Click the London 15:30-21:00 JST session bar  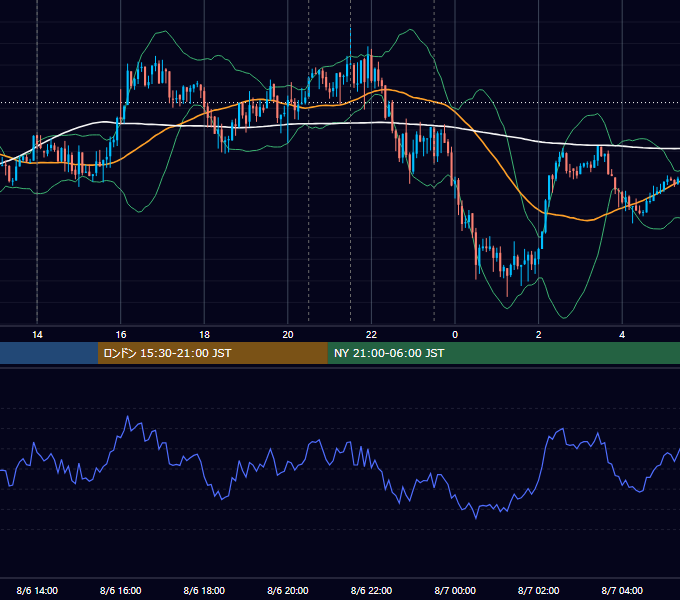(x=212, y=353)
